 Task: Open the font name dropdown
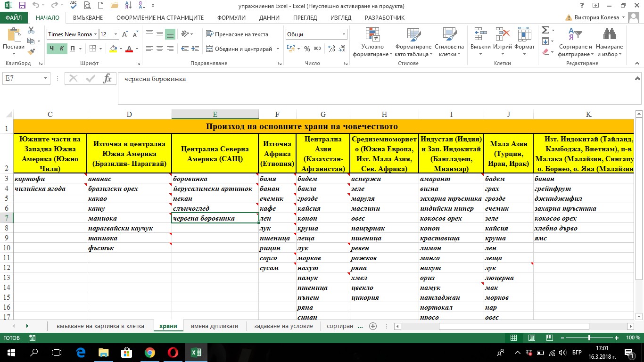96,34
